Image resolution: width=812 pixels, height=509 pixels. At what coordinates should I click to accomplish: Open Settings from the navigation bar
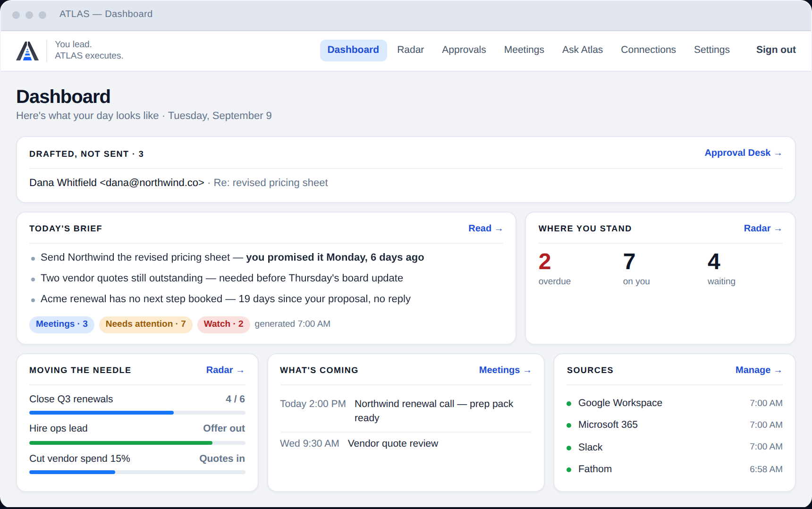pyautogui.click(x=711, y=50)
